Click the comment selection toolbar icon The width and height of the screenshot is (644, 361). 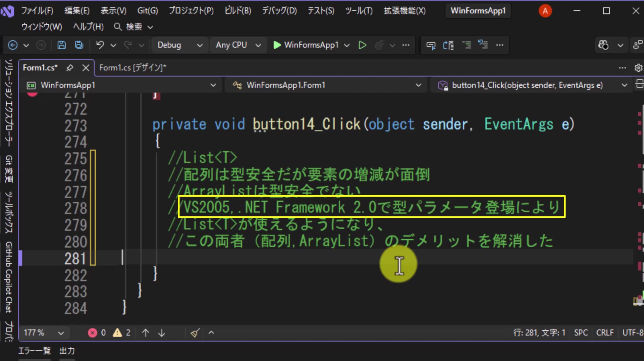pyautogui.click(x=431, y=45)
